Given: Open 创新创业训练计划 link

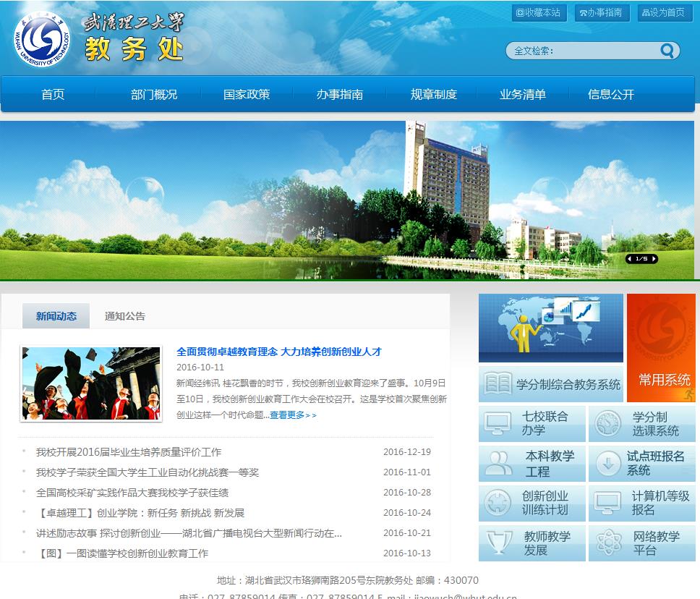Looking at the screenshot, I should click(x=532, y=503).
